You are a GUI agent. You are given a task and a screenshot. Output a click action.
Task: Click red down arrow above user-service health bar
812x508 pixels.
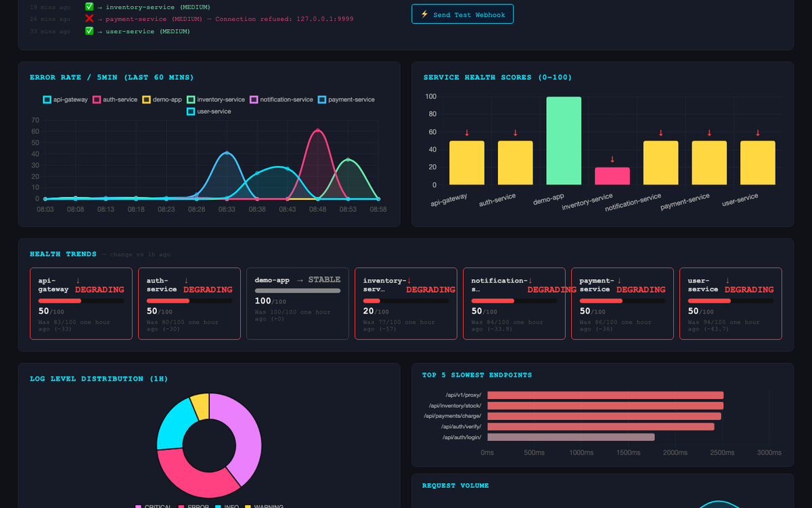(758, 133)
